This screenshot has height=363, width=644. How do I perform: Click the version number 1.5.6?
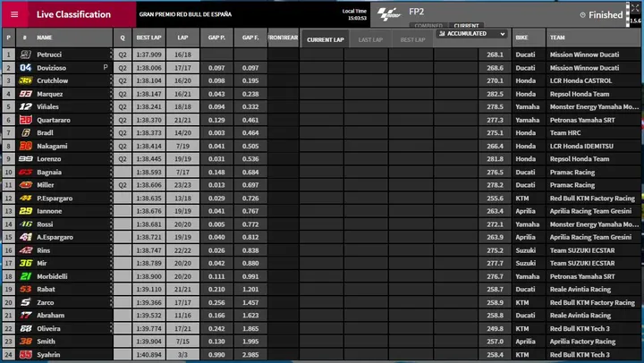pos(635,21)
